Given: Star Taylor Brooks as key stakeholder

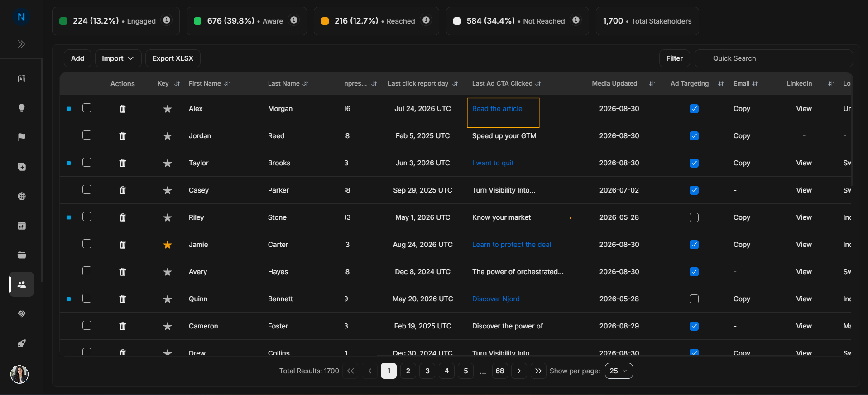Looking at the screenshot, I should click(168, 163).
